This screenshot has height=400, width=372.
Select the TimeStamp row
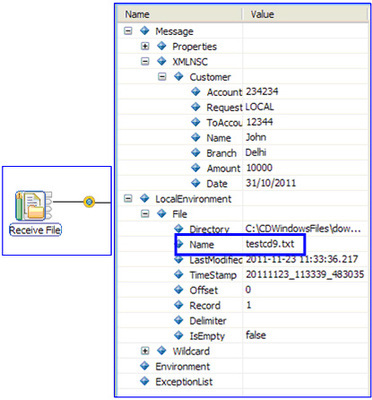point(243,275)
